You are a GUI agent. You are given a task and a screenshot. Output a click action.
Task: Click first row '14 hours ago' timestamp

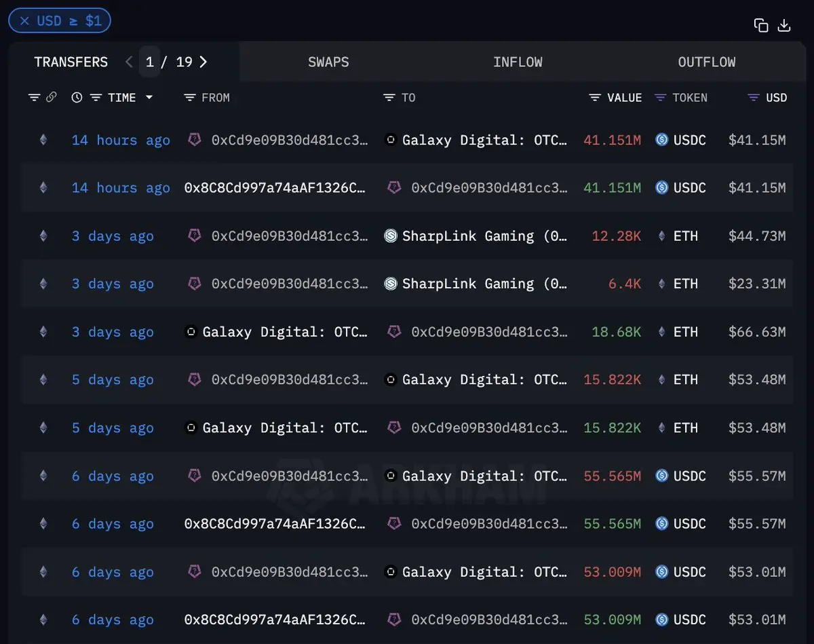tap(121, 140)
